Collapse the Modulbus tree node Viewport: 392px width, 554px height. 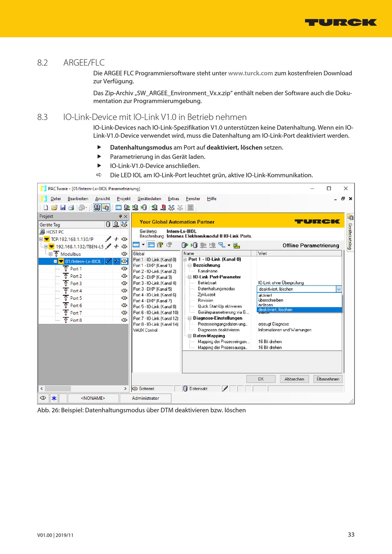(51, 254)
